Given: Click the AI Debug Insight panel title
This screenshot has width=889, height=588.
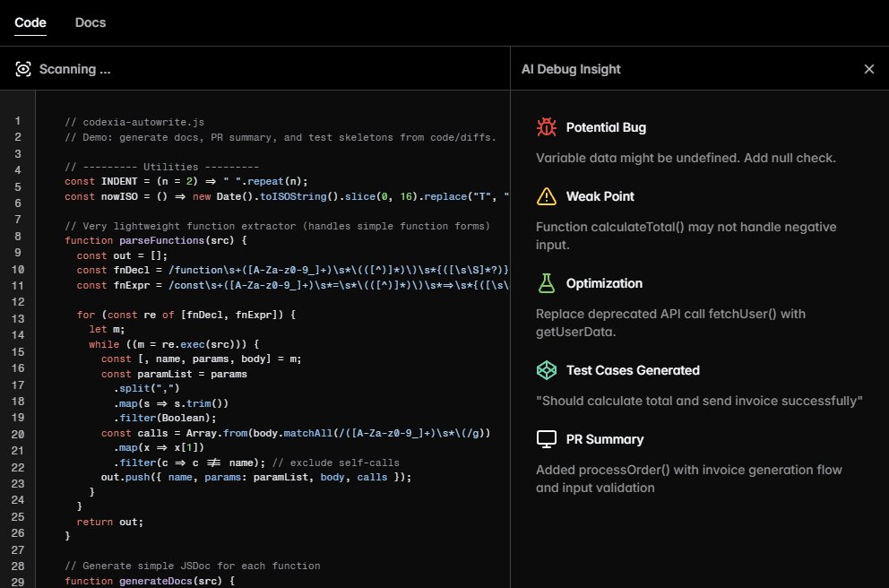Looking at the screenshot, I should click(x=570, y=69).
